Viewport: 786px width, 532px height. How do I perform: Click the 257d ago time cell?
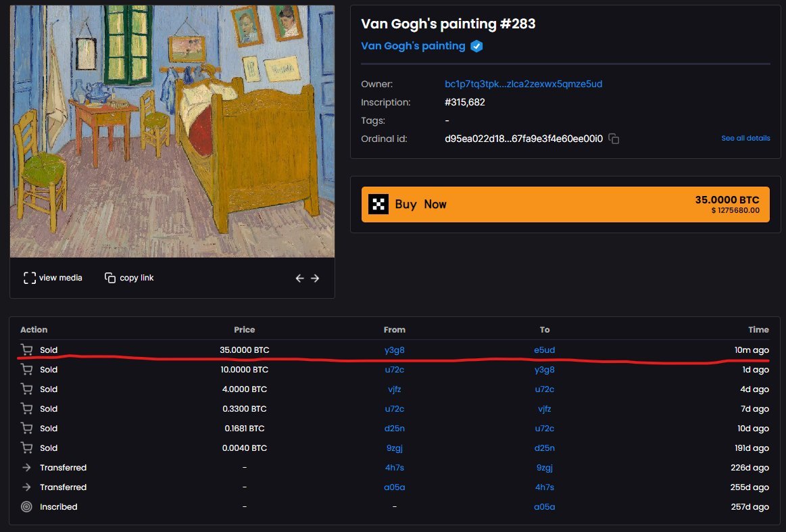tap(750, 506)
